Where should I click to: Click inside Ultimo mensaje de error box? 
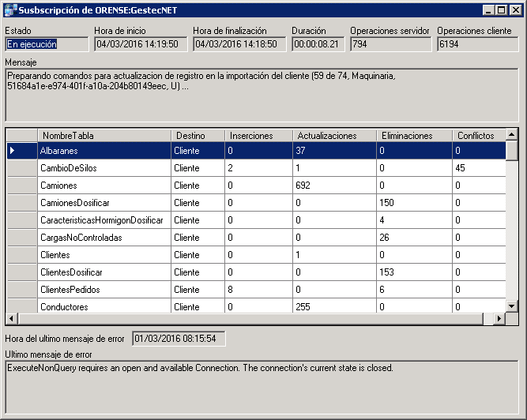(262, 388)
